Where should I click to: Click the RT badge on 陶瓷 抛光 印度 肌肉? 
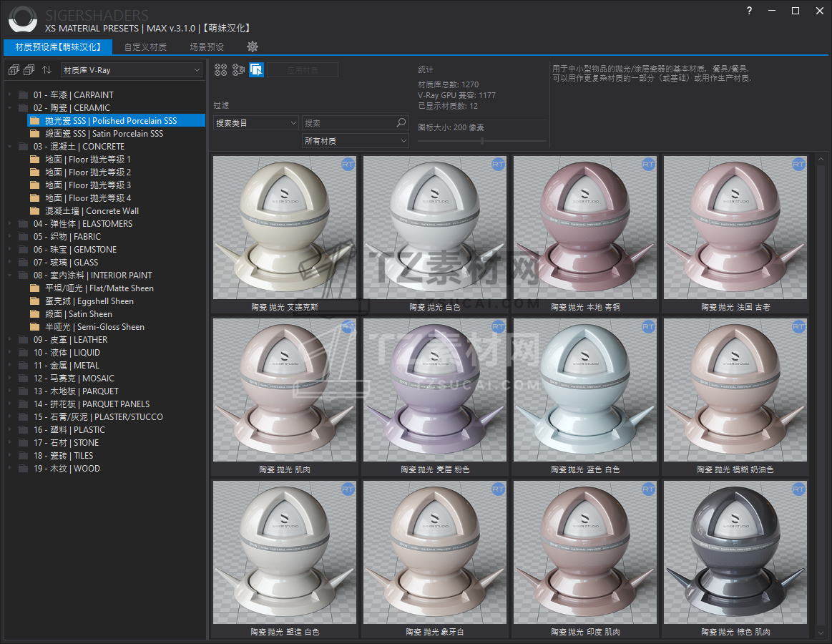(x=648, y=489)
